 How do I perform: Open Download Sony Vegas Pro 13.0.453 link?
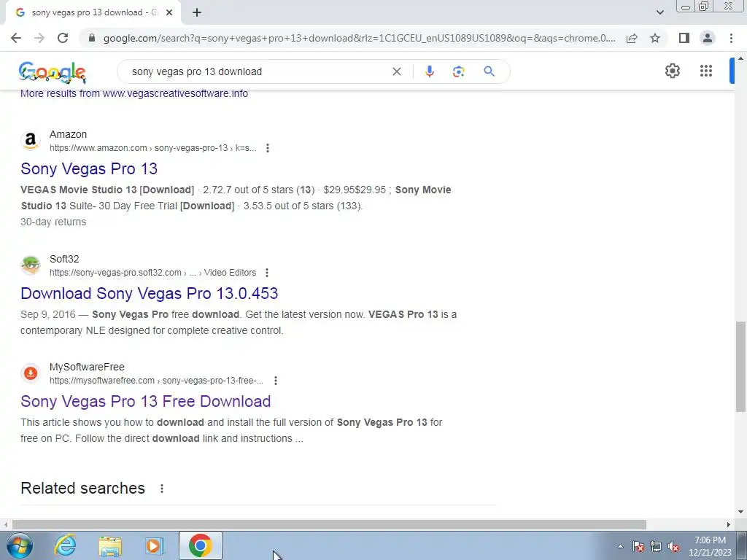[149, 293]
